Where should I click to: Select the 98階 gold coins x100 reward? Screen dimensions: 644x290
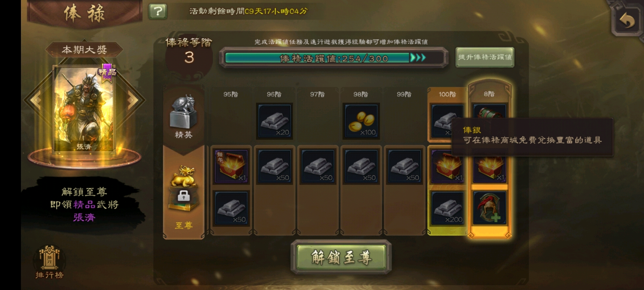click(361, 121)
